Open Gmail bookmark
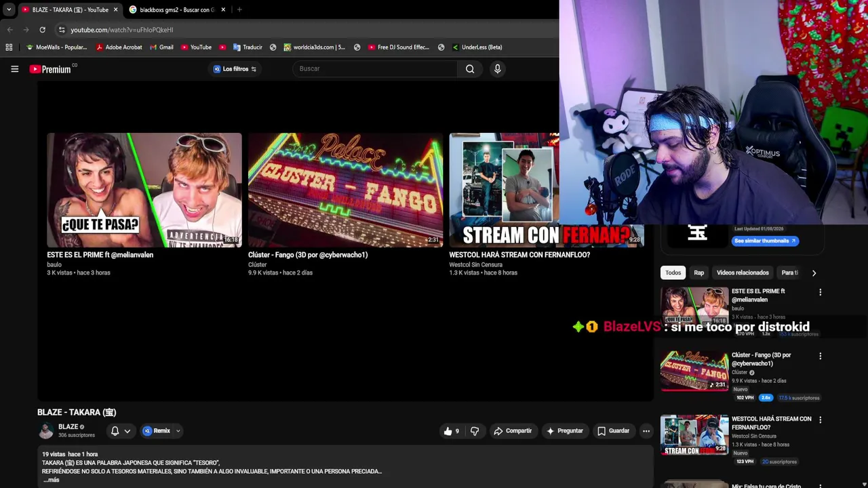This screenshot has height=488, width=868. coord(161,47)
